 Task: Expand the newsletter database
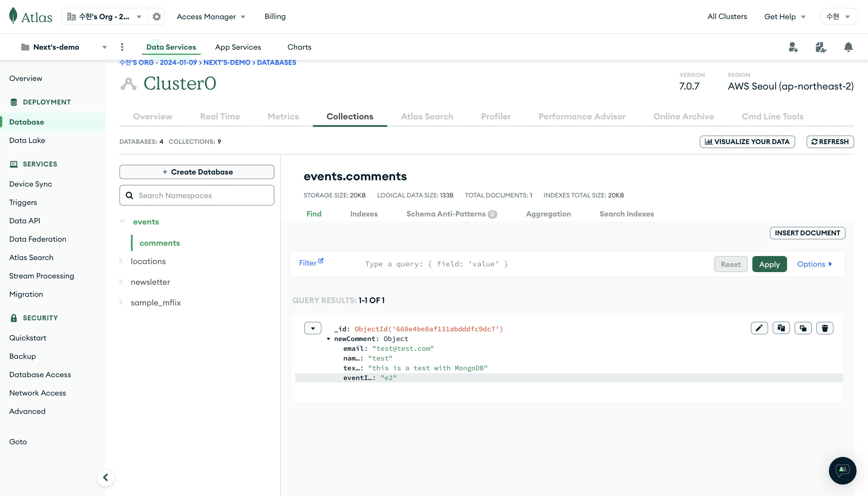pos(121,282)
